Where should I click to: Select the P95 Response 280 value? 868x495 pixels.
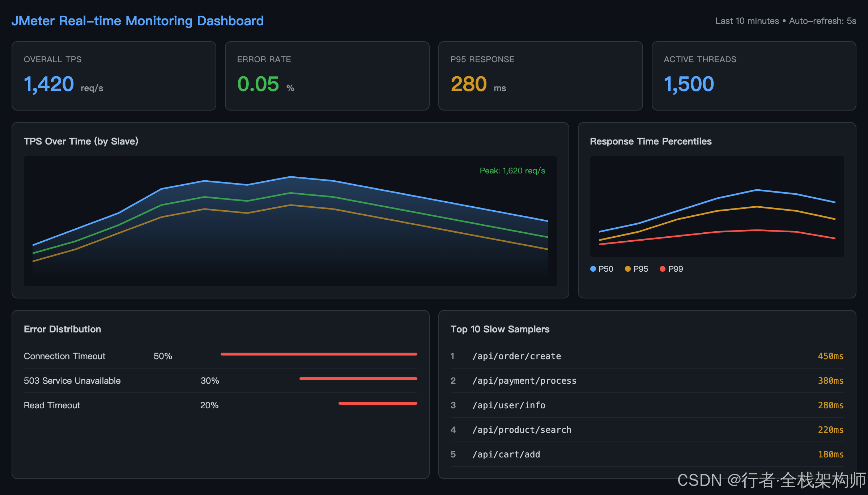pyautogui.click(x=469, y=84)
